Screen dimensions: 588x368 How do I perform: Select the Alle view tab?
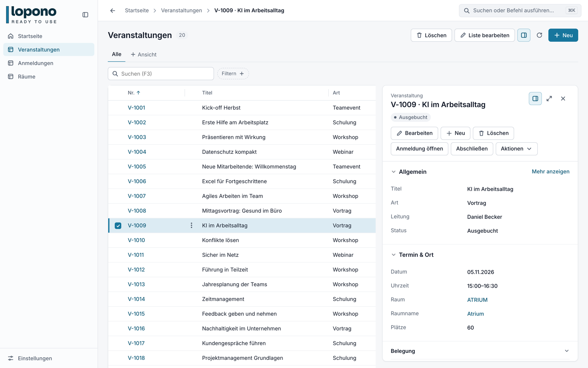click(x=116, y=54)
